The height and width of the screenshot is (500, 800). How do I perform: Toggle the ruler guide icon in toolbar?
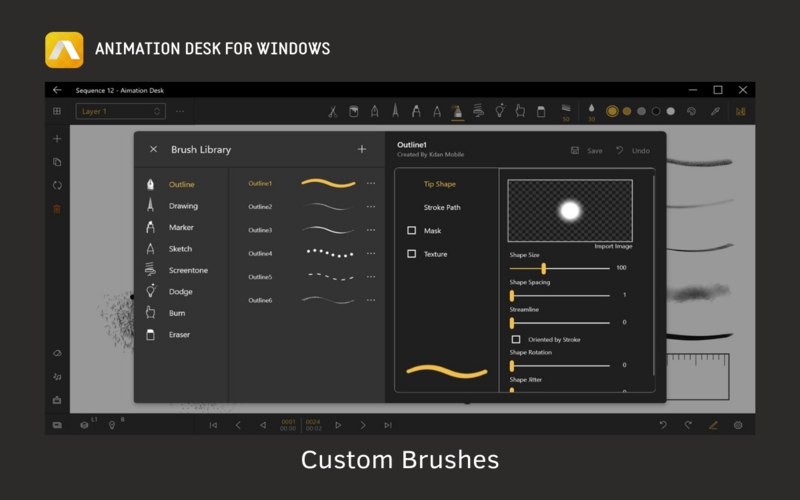(x=740, y=111)
